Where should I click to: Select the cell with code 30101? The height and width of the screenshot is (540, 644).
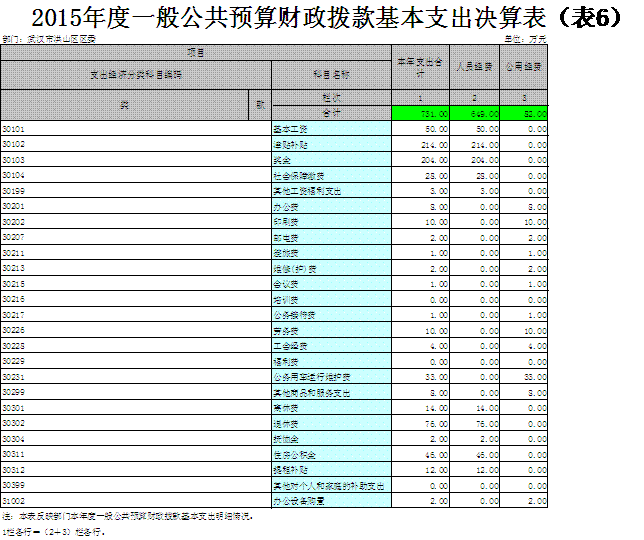(x=15, y=129)
